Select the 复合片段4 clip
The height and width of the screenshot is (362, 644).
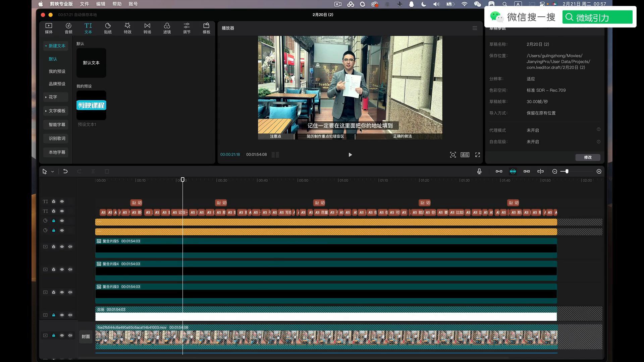(326, 271)
